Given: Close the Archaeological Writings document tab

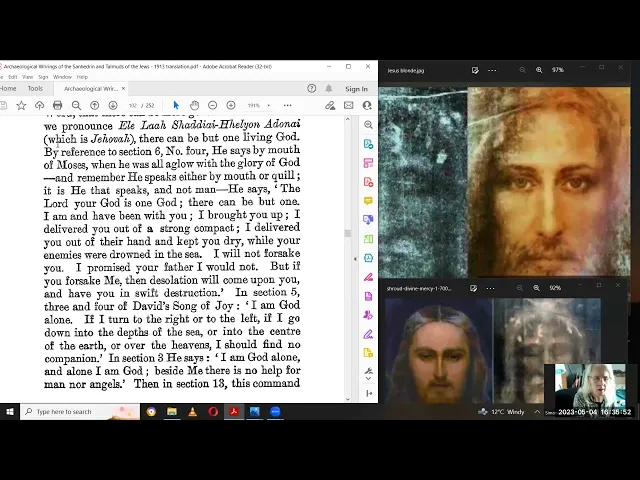Looking at the screenshot, I should (x=123, y=89).
